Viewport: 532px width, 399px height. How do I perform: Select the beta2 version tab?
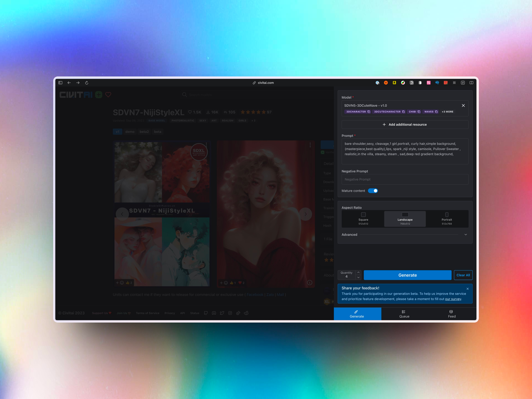coord(144,132)
